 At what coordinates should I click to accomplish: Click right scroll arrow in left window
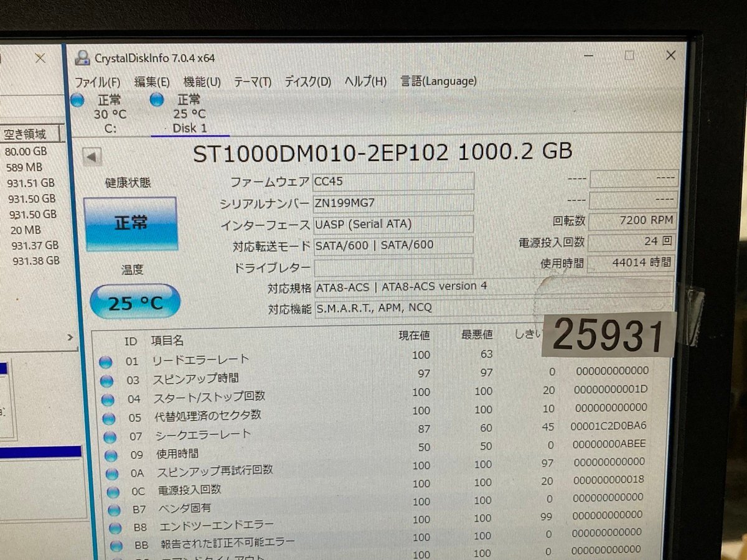(x=70, y=338)
